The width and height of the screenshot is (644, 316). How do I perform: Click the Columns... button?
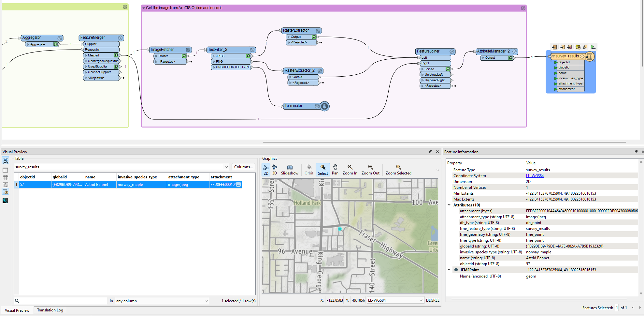pyautogui.click(x=243, y=167)
